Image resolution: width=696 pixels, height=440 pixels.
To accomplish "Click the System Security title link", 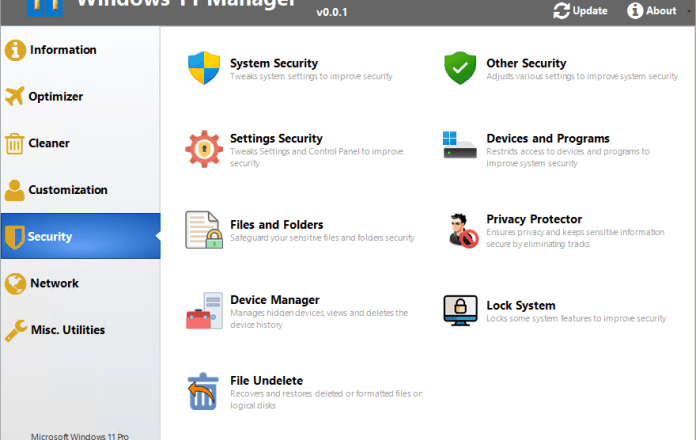I will pos(272,63).
